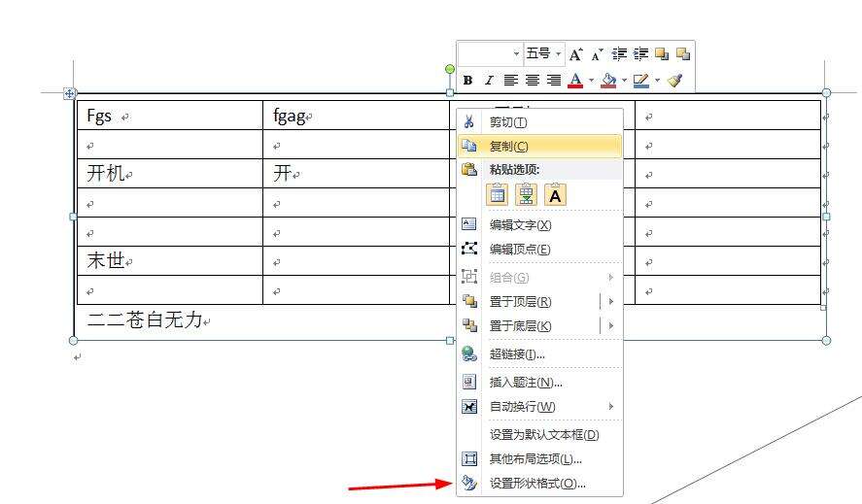This screenshot has height=504, width=862.
Task: Open 设置形状格式(O)... dialog
Action: 540,483
